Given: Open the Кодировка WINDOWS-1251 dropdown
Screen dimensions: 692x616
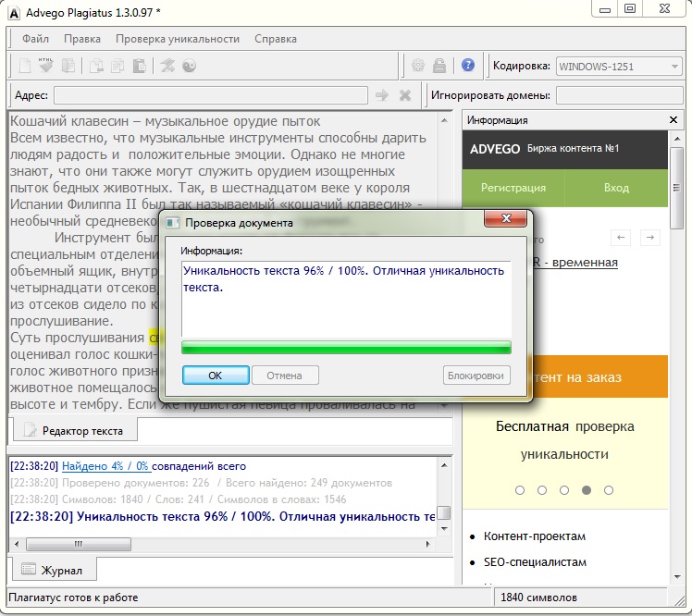Looking at the screenshot, I should point(619,67).
